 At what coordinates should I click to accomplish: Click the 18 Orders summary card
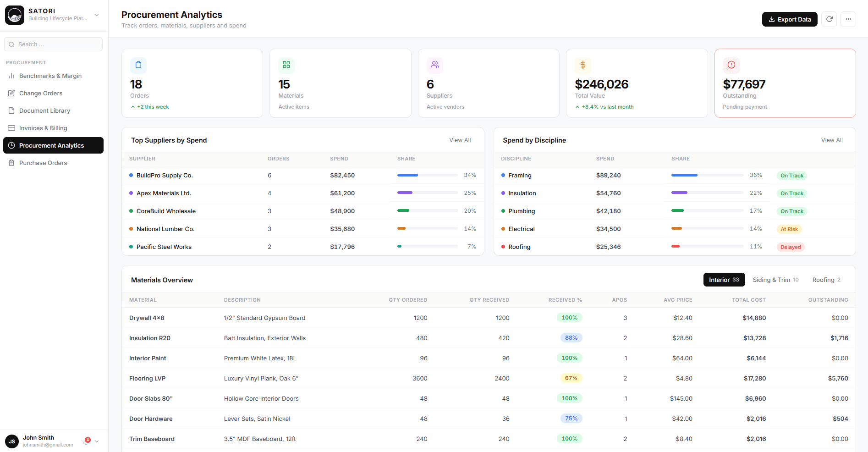[192, 83]
